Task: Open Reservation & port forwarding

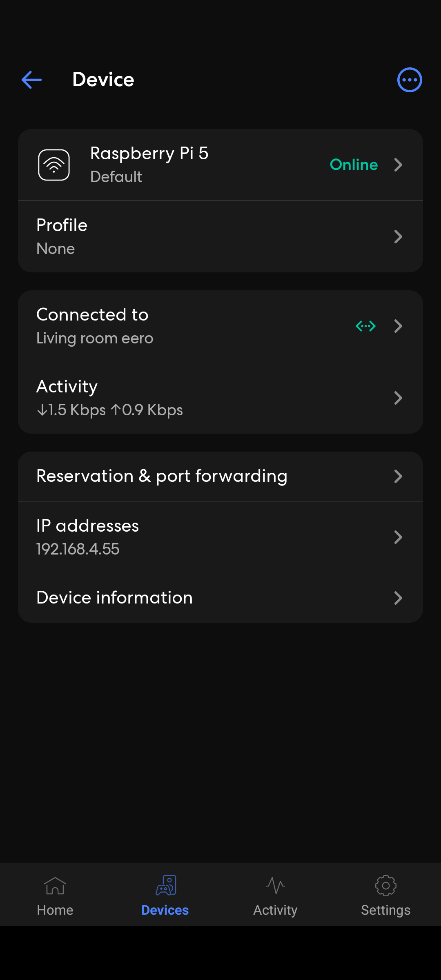Action: tap(220, 476)
